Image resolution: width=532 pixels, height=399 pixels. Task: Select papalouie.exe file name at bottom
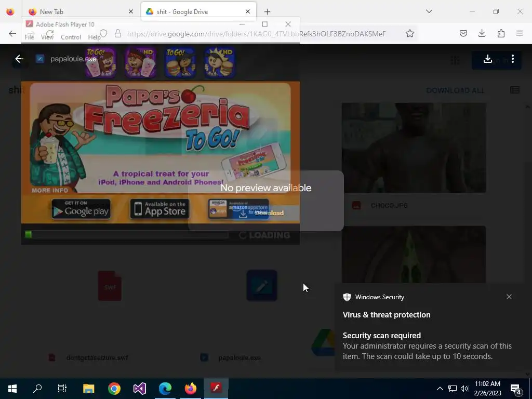(x=240, y=357)
